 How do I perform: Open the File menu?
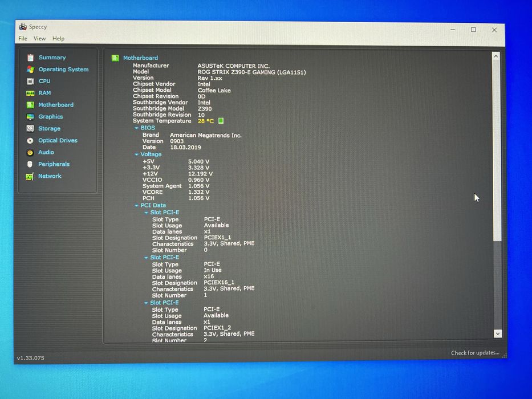(x=23, y=38)
